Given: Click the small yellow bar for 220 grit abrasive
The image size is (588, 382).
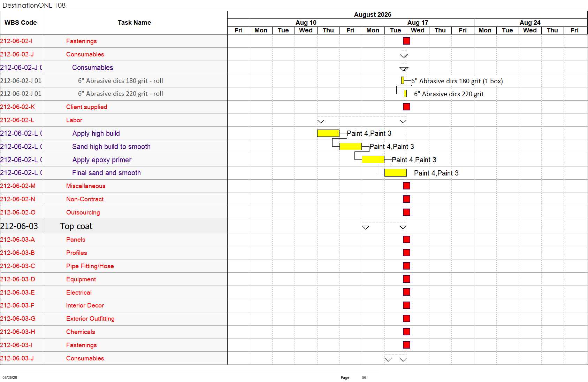Looking at the screenshot, I should (x=405, y=94).
